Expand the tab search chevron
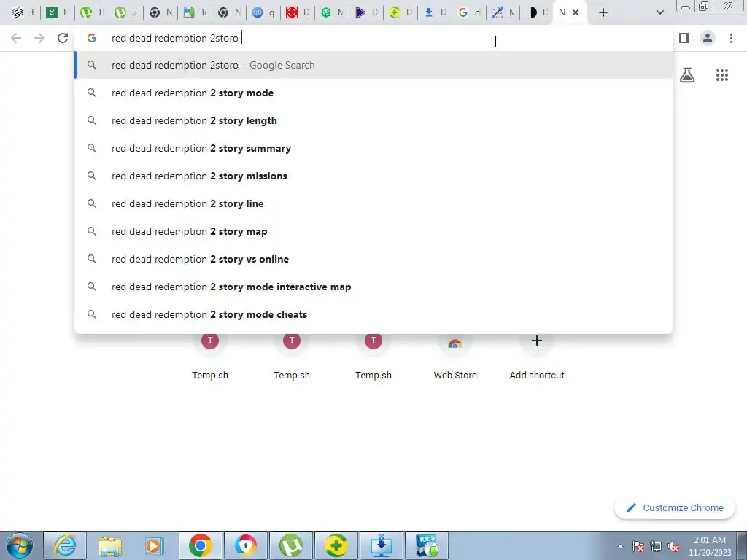Viewport: 747px width, 560px height. 659,13
